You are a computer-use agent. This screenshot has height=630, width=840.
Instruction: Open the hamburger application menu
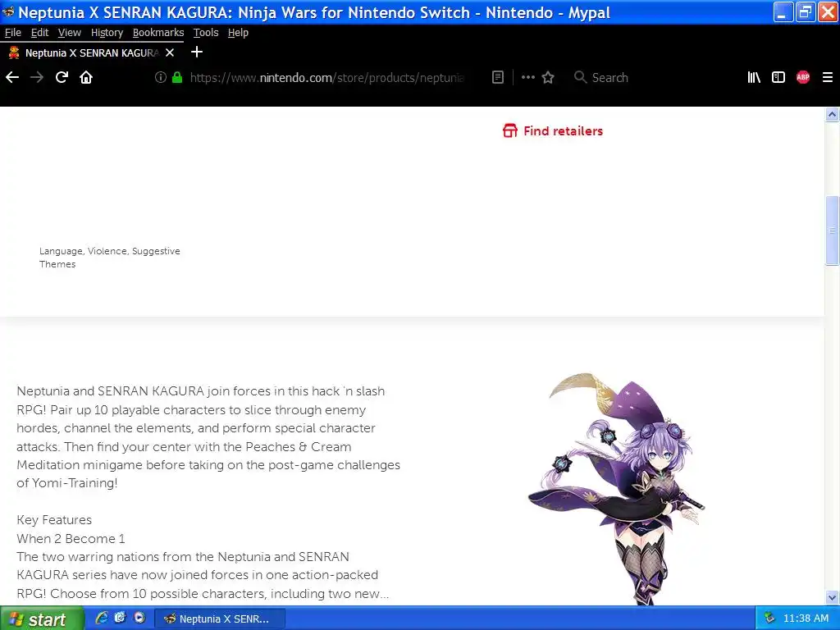[x=828, y=78]
